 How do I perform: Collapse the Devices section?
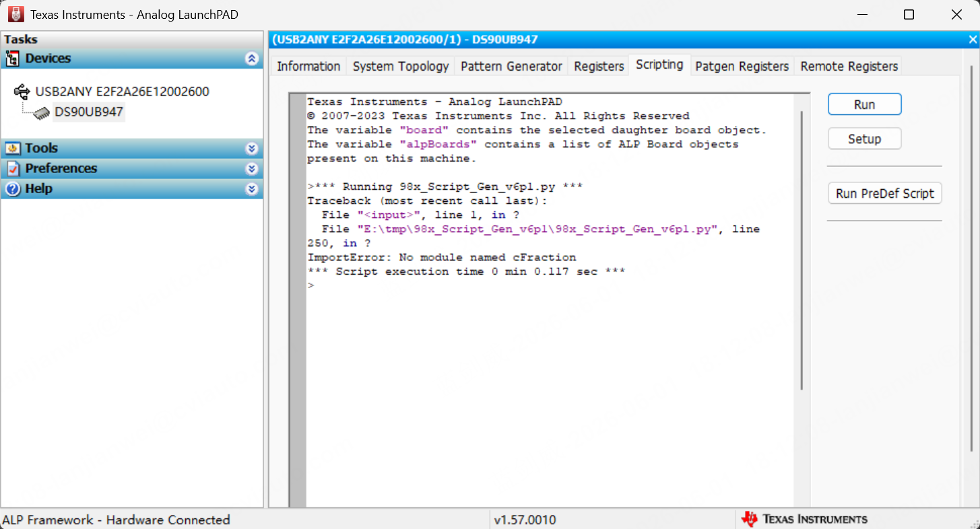tap(252, 59)
